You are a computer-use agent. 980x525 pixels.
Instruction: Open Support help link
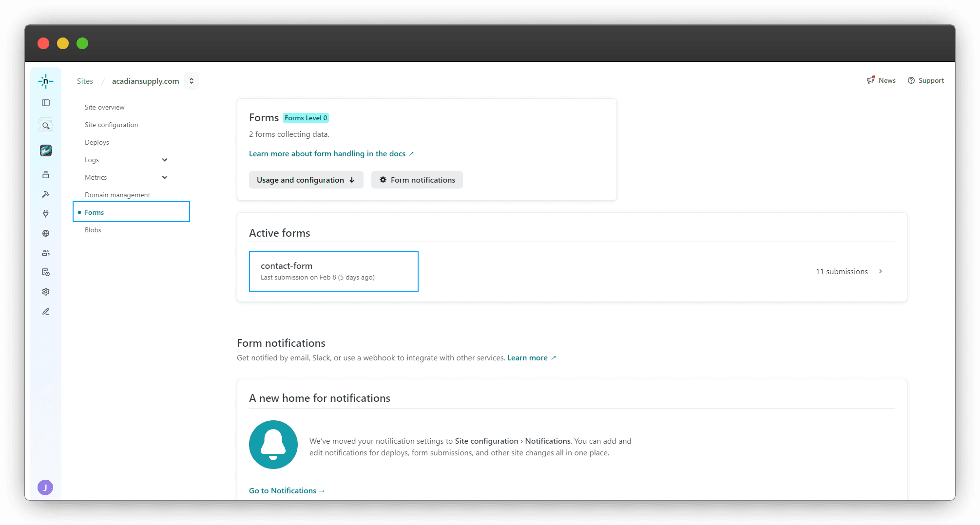coord(925,80)
